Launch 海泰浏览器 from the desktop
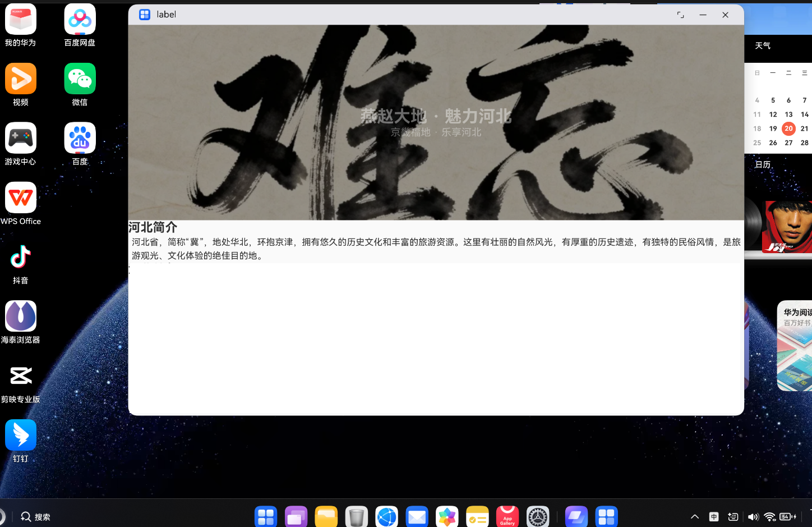The image size is (812, 527). tap(21, 317)
